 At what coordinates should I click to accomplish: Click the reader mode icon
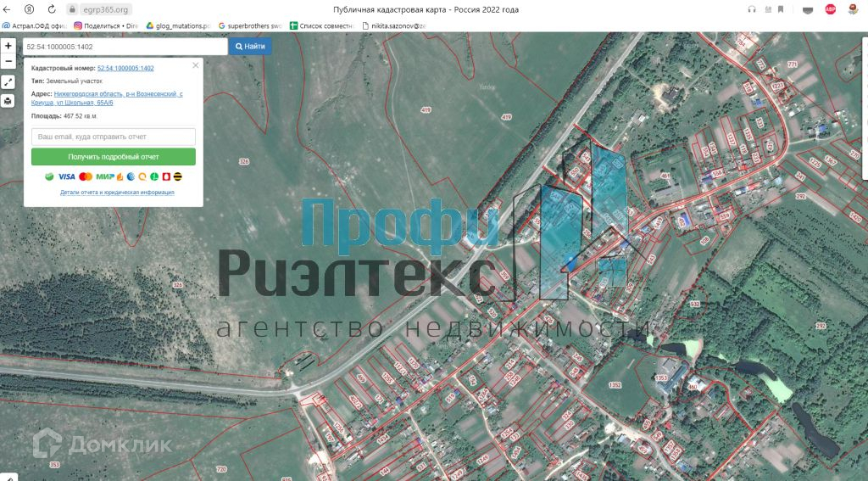768,9
